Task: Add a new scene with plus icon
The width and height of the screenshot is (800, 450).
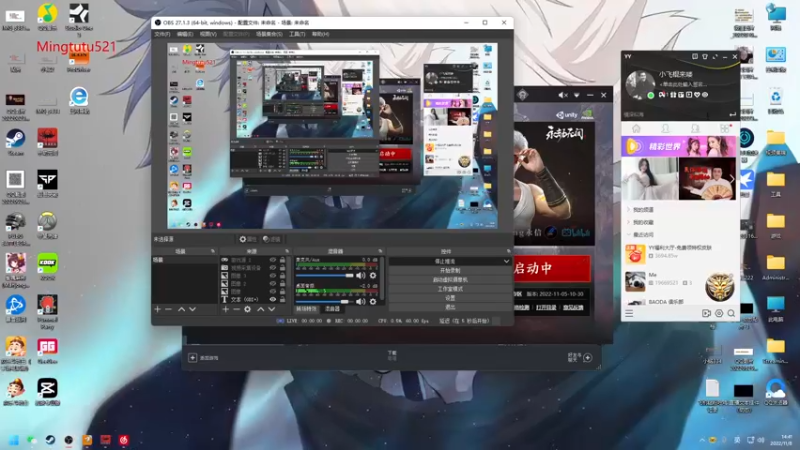Action: pos(157,309)
